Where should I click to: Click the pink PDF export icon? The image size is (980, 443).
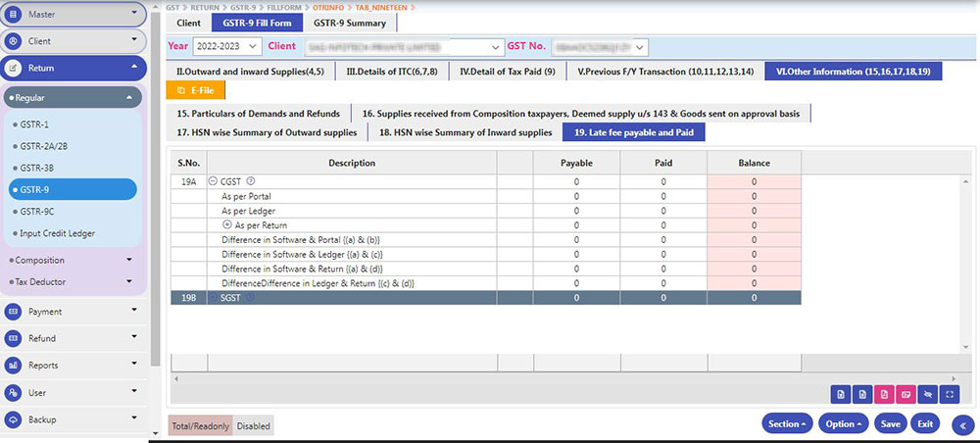coord(883,394)
